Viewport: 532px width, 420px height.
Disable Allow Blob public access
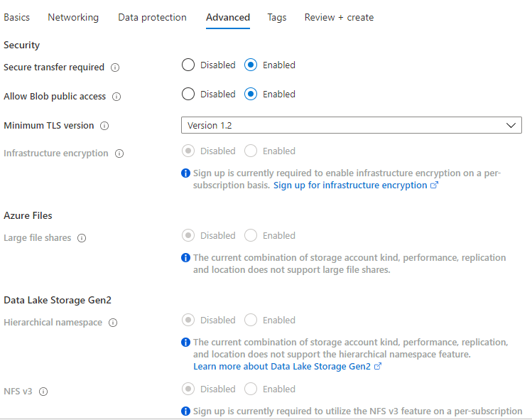tap(188, 94)
